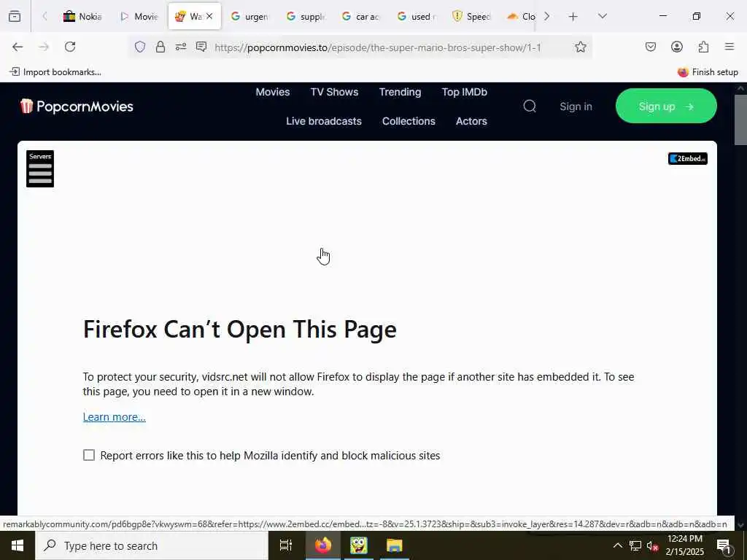Switch to the Clo tab

tap(521, 16)
